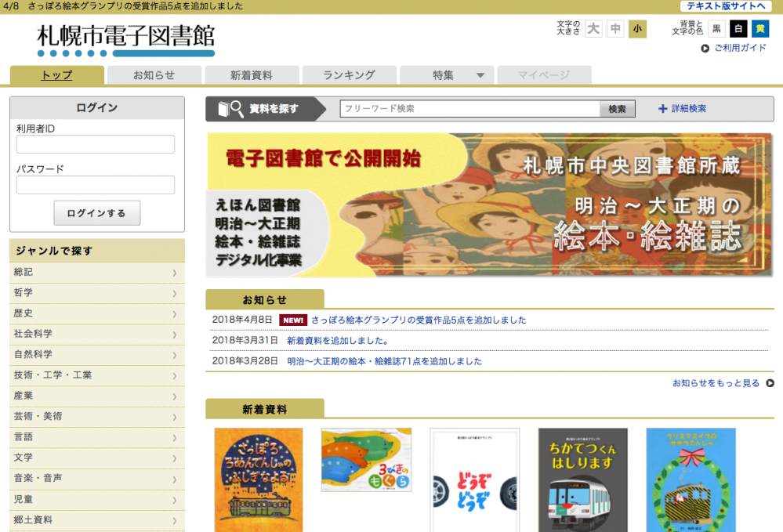Choose the 白 on black color scheme
Viewport: 783px width, 532px height.
click(x=738, y=29)
